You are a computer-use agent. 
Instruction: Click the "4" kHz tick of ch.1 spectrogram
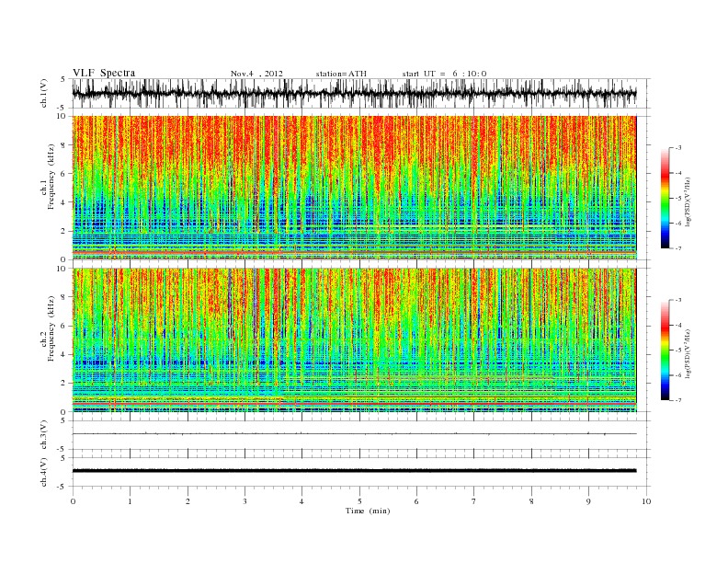tap(64, 202)
